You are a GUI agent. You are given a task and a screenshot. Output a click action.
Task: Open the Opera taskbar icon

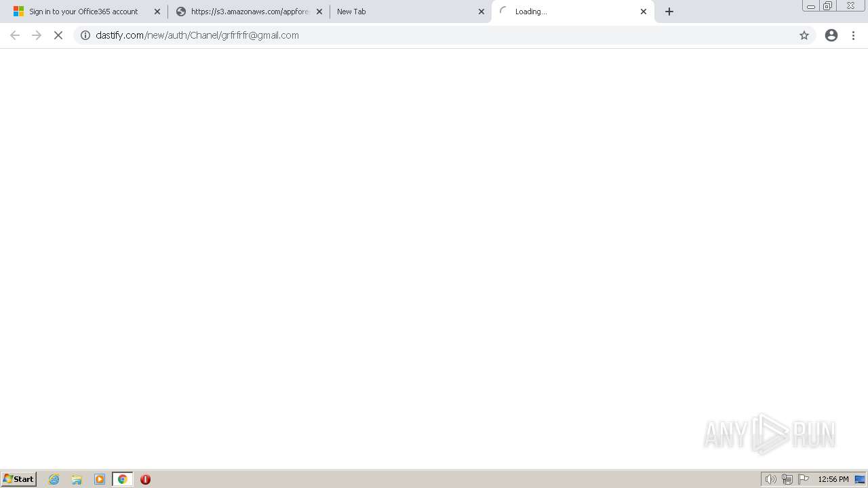[145, 479]
